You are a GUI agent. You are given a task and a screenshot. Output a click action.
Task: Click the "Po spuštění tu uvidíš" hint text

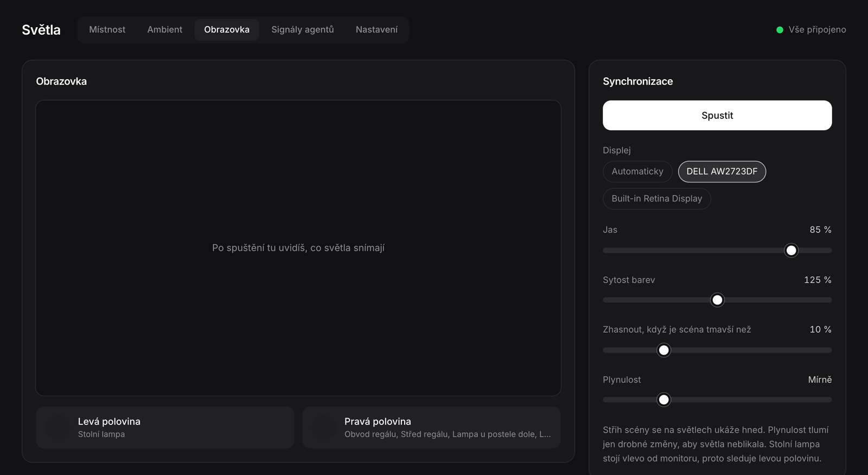(298, 248)
